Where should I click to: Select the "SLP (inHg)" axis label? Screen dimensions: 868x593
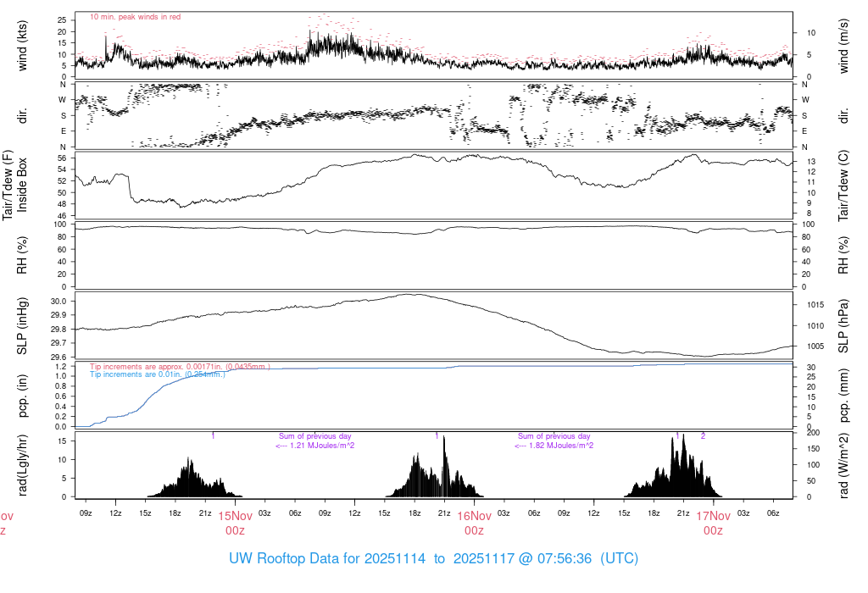point(22,326)
